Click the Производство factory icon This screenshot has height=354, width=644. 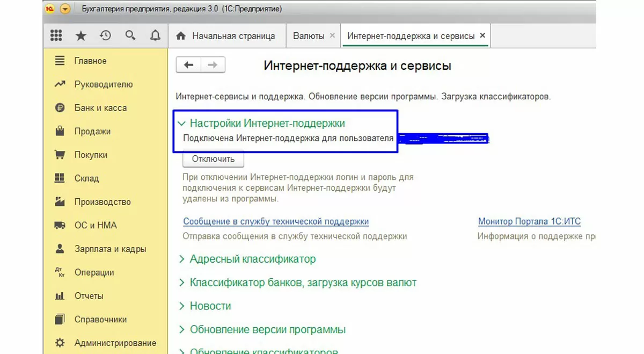tap(60, 202)
